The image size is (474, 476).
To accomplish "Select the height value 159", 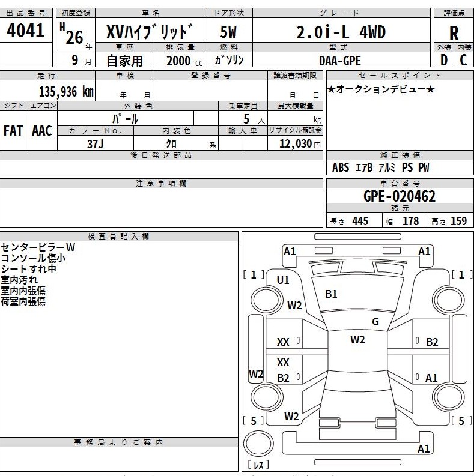I will [459, 221].
